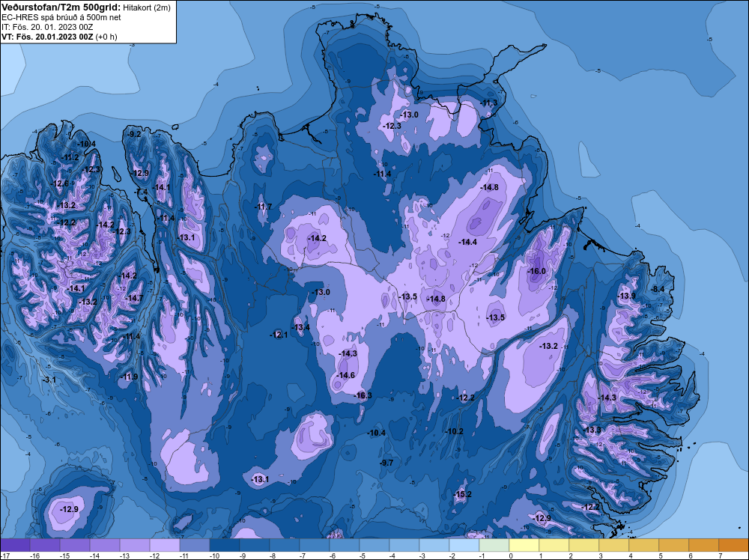The height and width of the screenshot is (560, 749).
Task: Select the -3.1 temperature label near the coast
Action: 49,380
